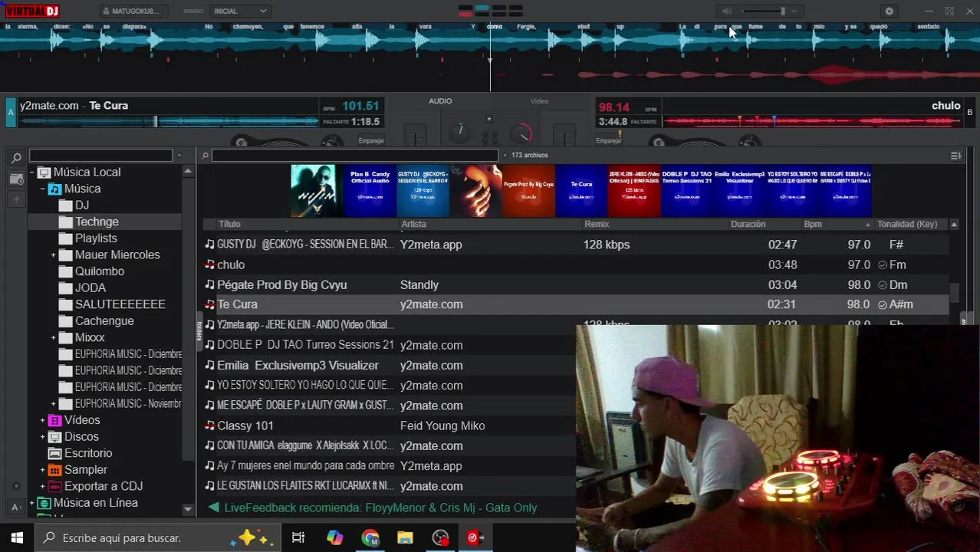Image resolution: width=980 pixels, height=552 pixels.
Task: Expand Sampler tree node
Action: pyautogui.click(x=43, y=470)
